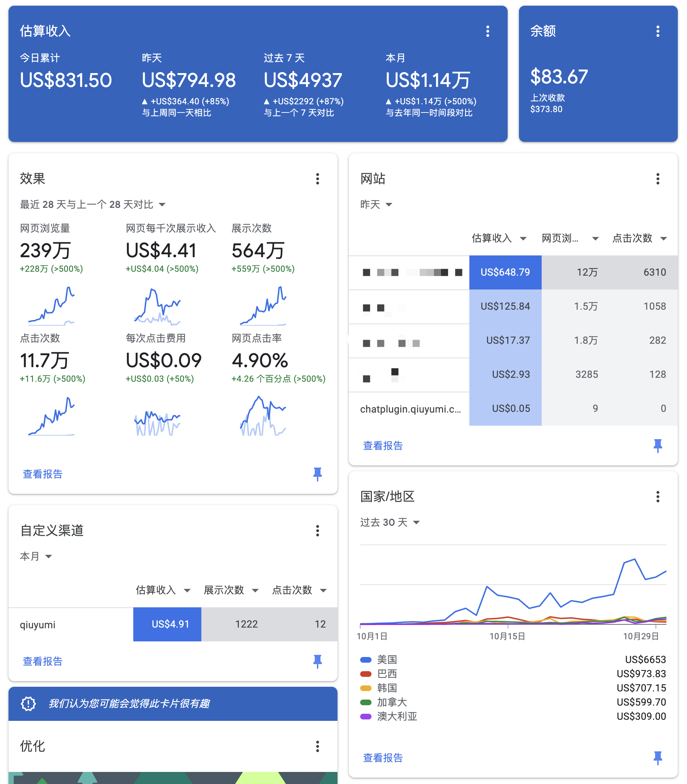The width and height of the screenshot is (687, 784).
Task: Open the 自定义渠道 card's more options menu
Action: 317,531
